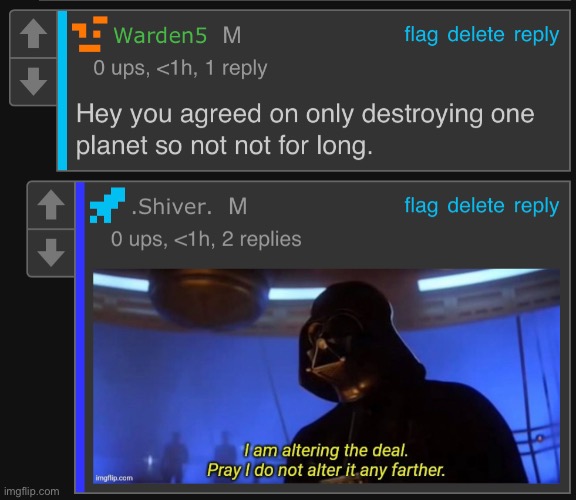Image resolution: width=576 pixels, height=500 pixels.
Task: Open .Shiver.'s blue pixel avatar icon
Action: [108, 205]
